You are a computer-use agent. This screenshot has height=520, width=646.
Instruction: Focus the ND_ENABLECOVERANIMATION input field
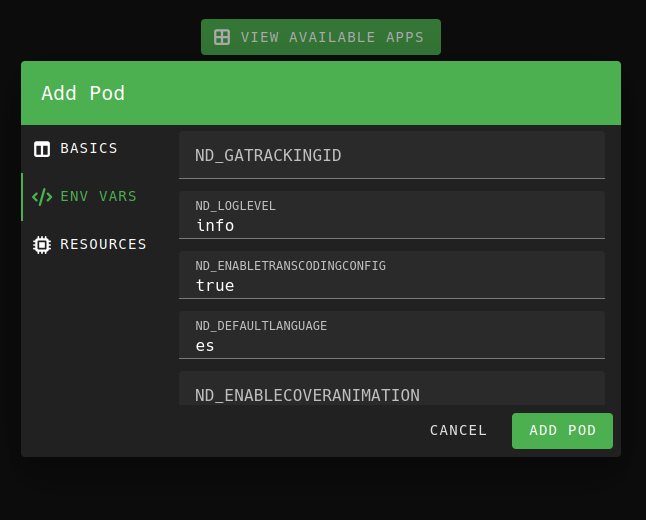click(392, 393)
